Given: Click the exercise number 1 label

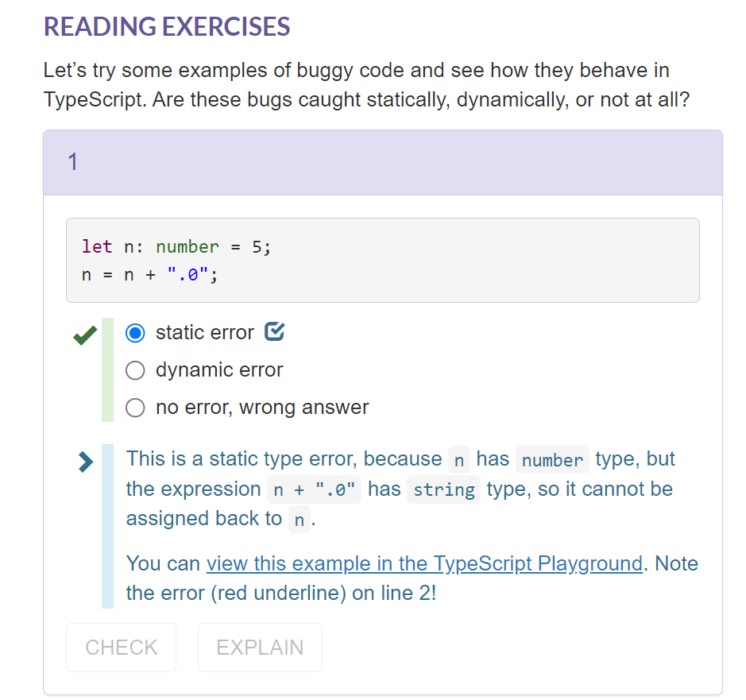Looking at the screenshot, I should (73, 163).
